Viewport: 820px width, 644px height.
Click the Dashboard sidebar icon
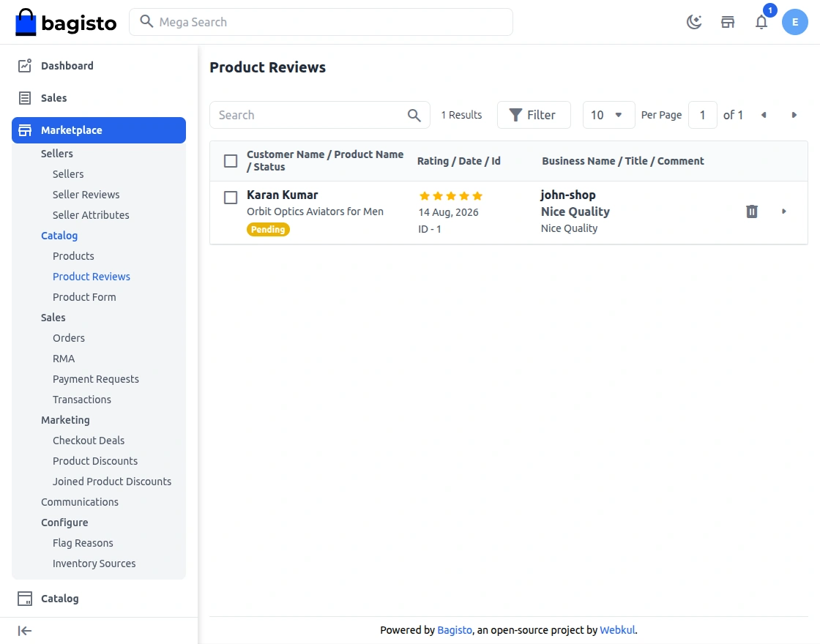(x=25, y=65)
